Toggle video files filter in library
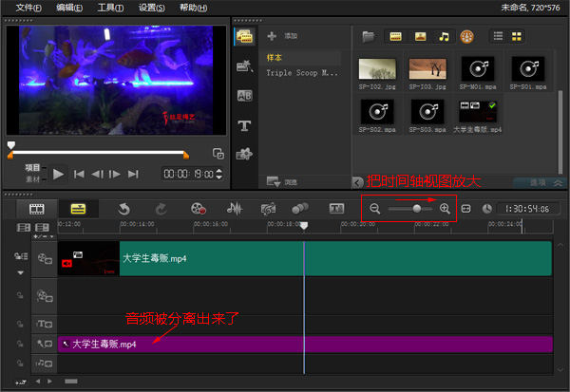 coord(394,37)
